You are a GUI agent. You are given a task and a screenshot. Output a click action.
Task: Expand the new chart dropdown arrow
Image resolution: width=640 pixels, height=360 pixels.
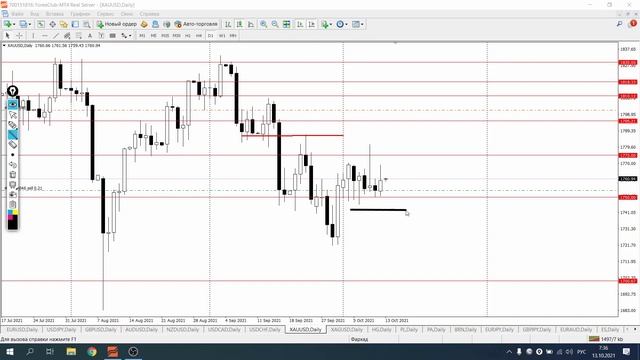tap(14, 24)
